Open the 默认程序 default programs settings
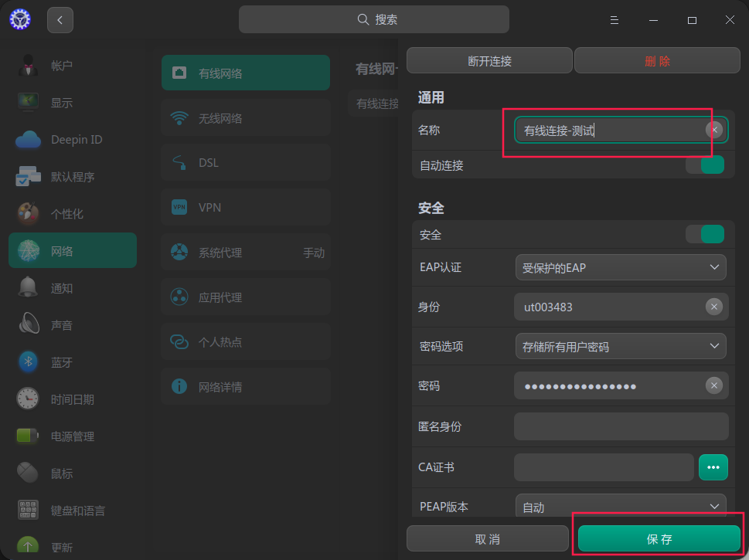Viewport: 749px width, 560px height. pos(73,177)
